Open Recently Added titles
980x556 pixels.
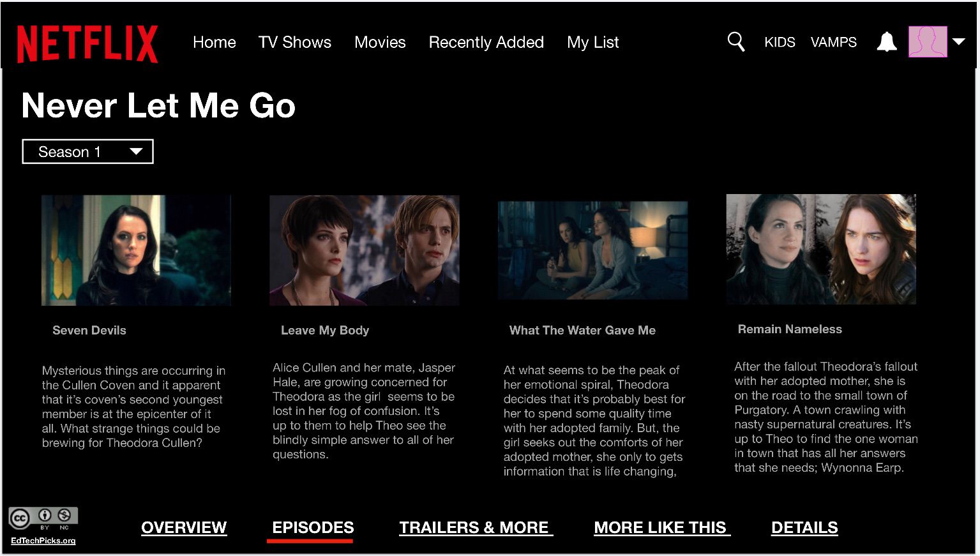pyautogui.click(x=486, y=42)
